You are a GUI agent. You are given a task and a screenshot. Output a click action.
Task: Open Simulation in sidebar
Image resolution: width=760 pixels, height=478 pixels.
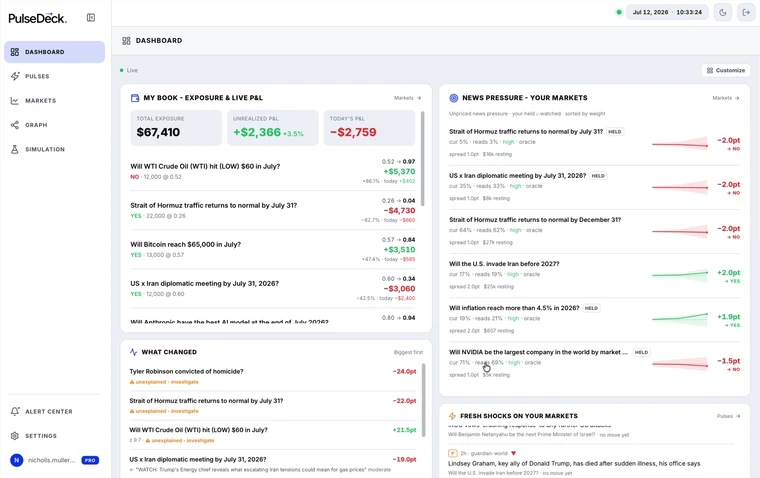click(x=54, y=149)
